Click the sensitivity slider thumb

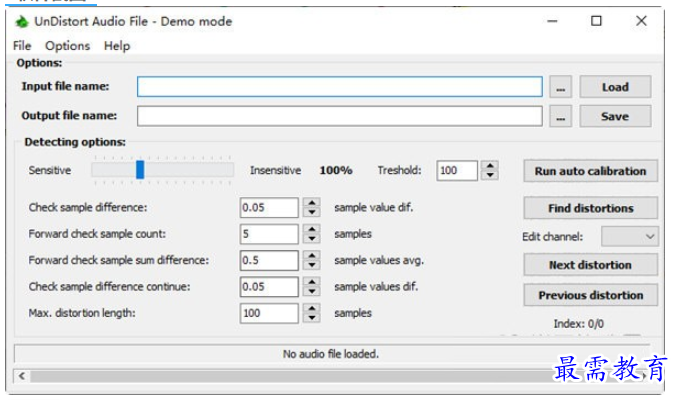point(140,170)
